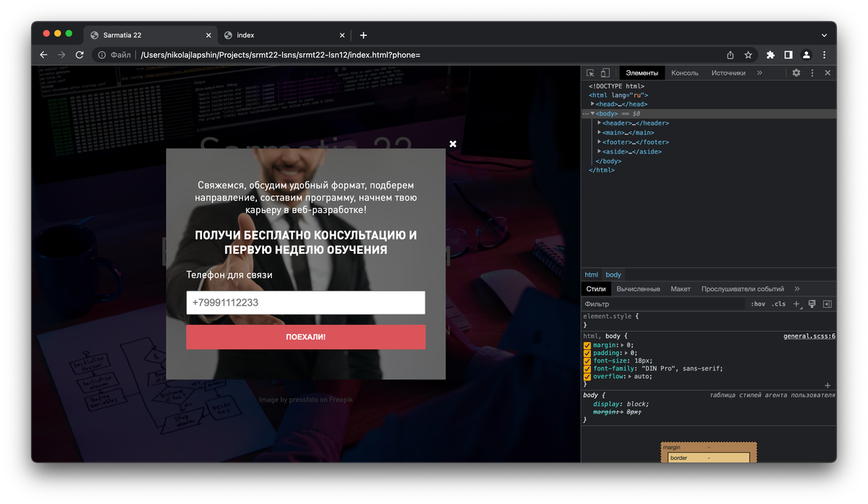Screen dimensions: 868x504
Task: Switch to the Элементы tab
Action: [642, 73]
